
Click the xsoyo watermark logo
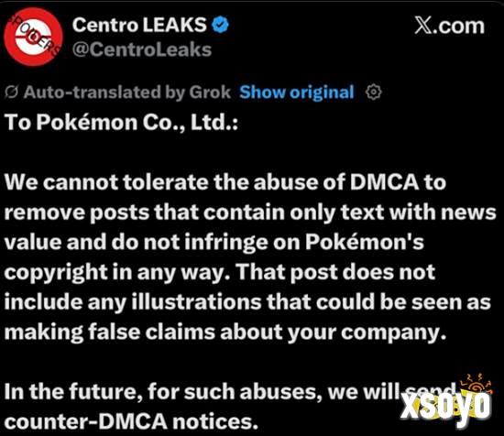[445, 407]
